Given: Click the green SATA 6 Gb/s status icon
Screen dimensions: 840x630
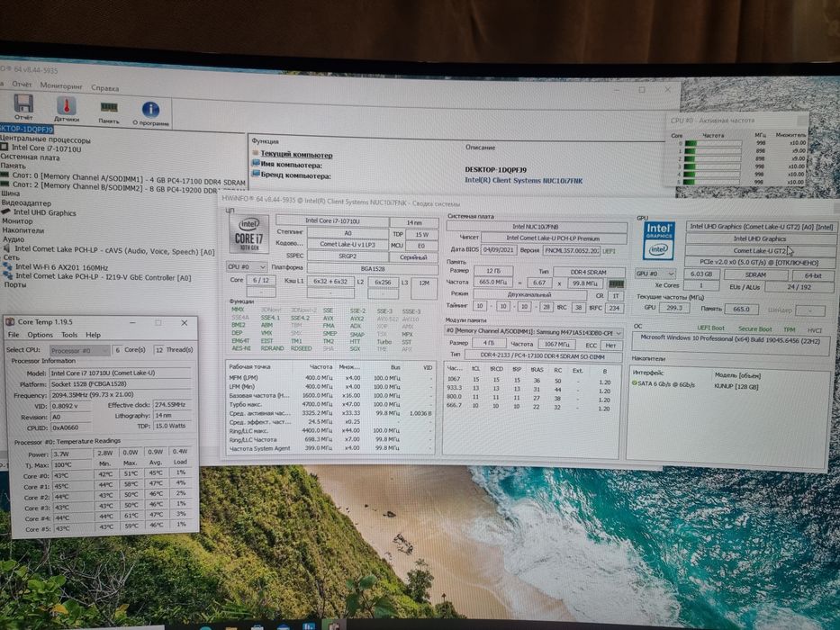Looking at the screenshot, I should tap(635, 383).
